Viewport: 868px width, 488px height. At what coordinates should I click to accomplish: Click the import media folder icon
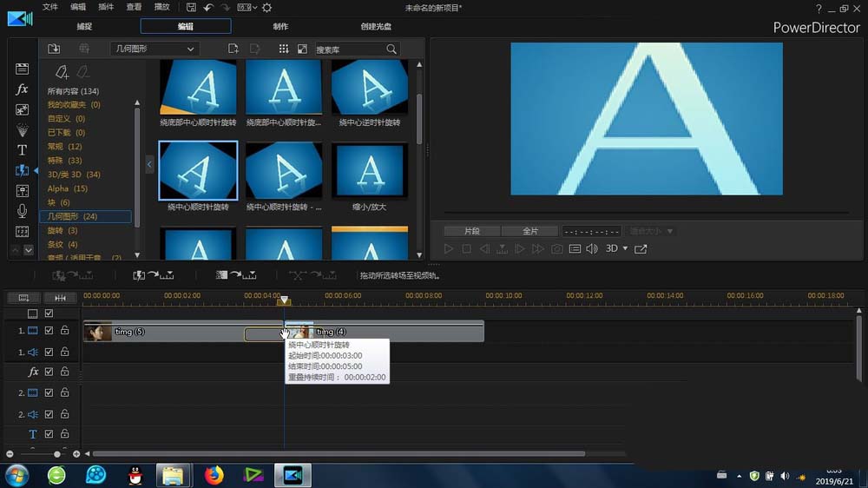pos(54,49)
